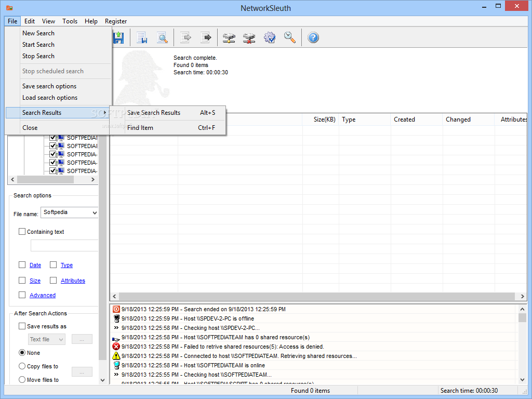Click the share hand icon for '0 shared resource(s)'
Image resolution: width=532 pixels, height=399 pixels.
pyautogui.click(x=116, y=339)
